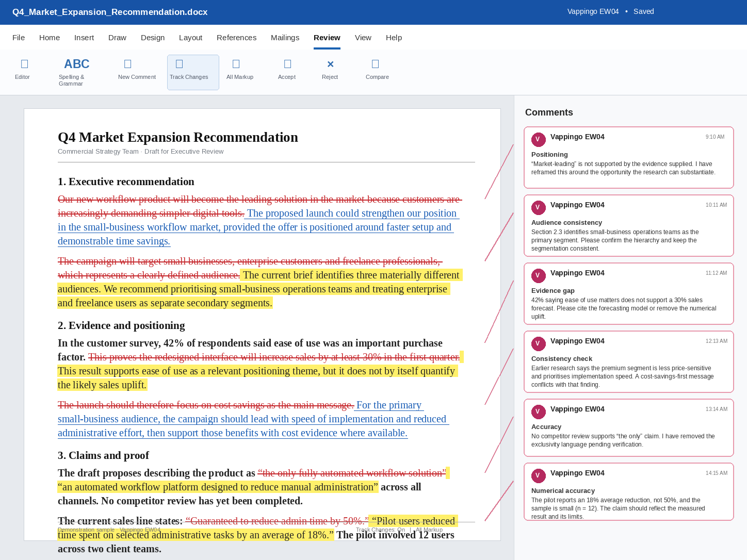Click heading '2. Evidence and positioning'
747x560 pixels.
(x=121, y=325)
